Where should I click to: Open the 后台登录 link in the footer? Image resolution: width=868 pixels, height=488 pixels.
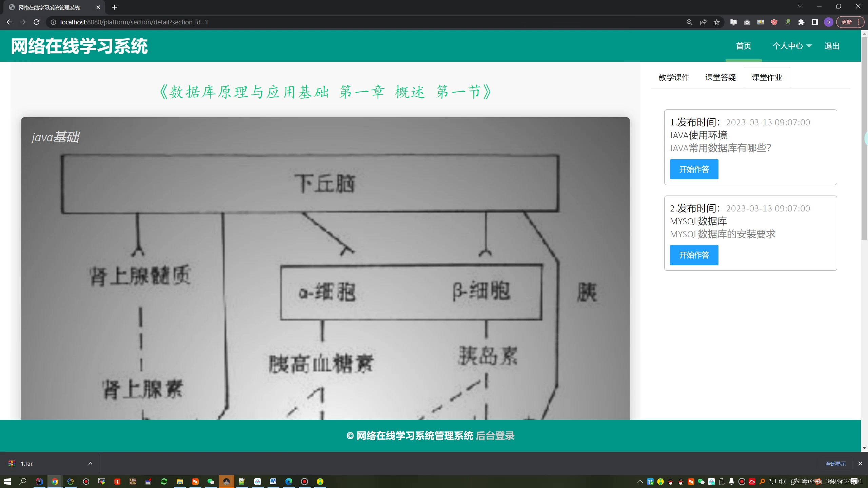495,436
